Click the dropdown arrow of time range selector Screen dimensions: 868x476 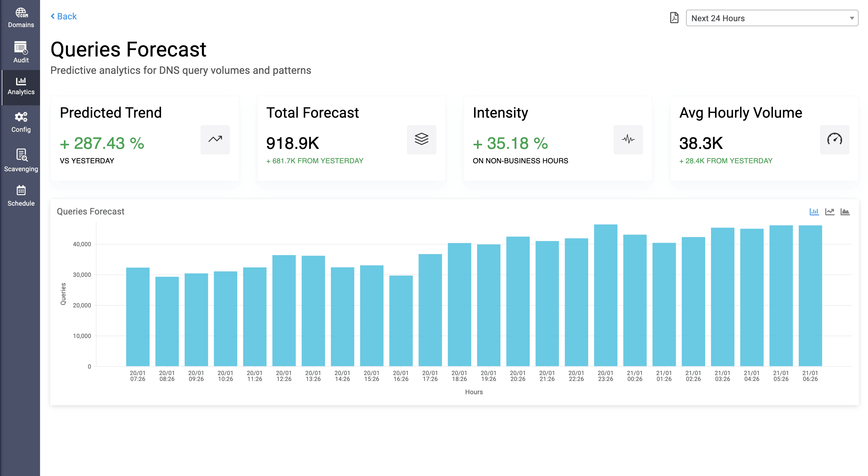click(x=852, y=18)
